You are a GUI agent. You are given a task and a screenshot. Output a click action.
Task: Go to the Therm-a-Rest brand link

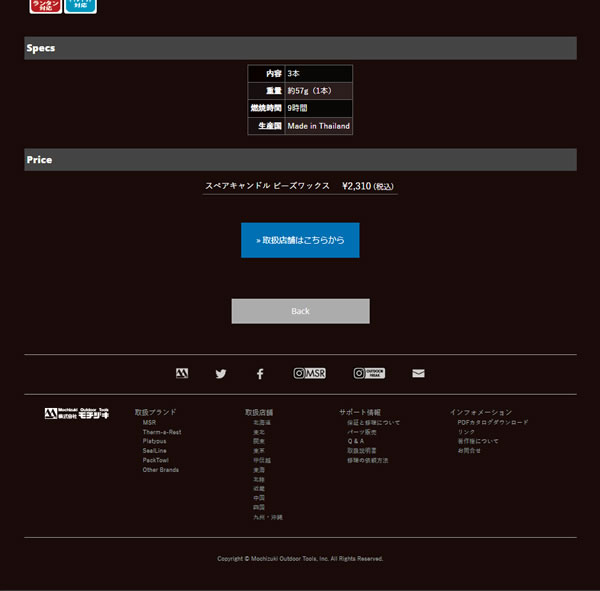(162, 432)
